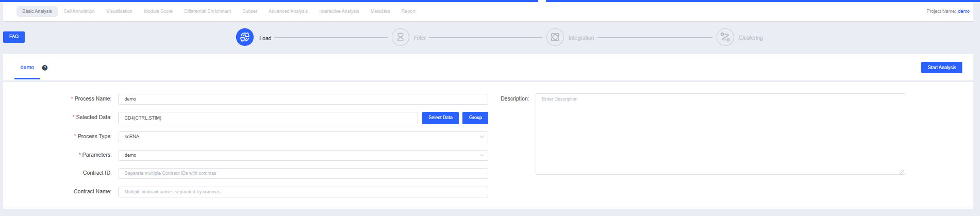Click the Group button
The image size is (980, 216).
(x=475, y=118)
